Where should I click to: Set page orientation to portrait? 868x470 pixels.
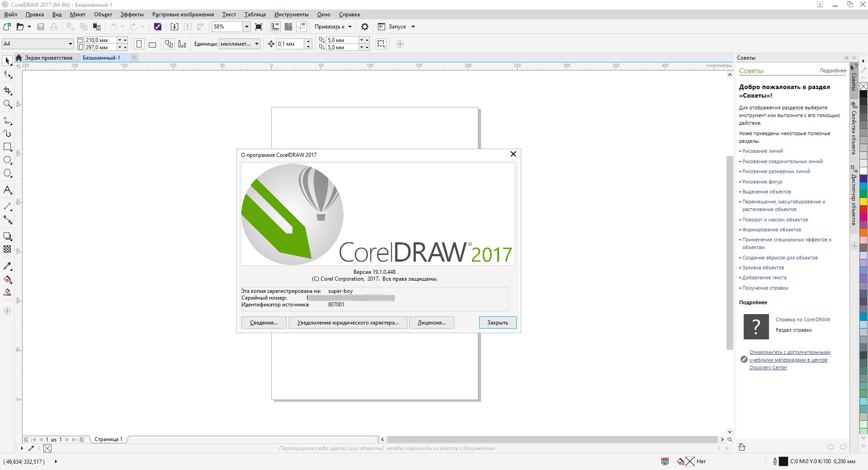(x=139, y=44)
